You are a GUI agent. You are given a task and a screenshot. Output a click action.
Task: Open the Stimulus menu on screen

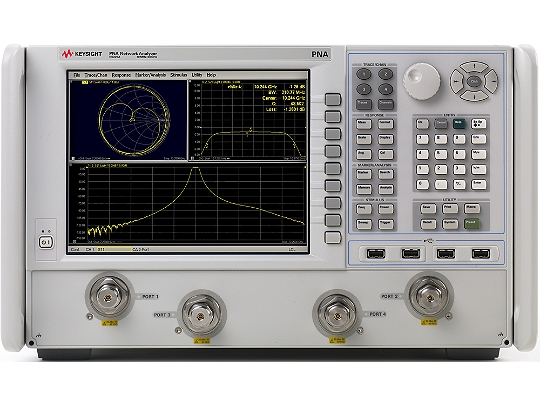point(179,75)
